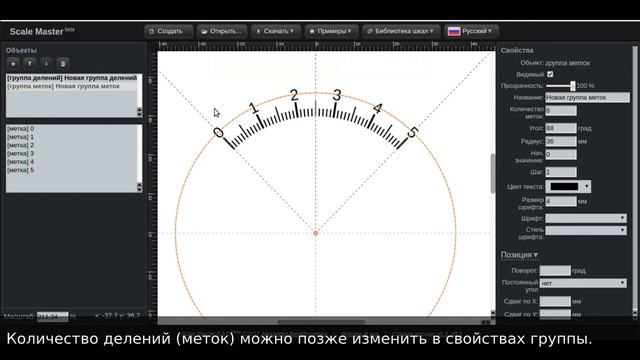Open the Стиль шрифта dropdown
This screenshot has height=360, width=640.
click(586, 230)
